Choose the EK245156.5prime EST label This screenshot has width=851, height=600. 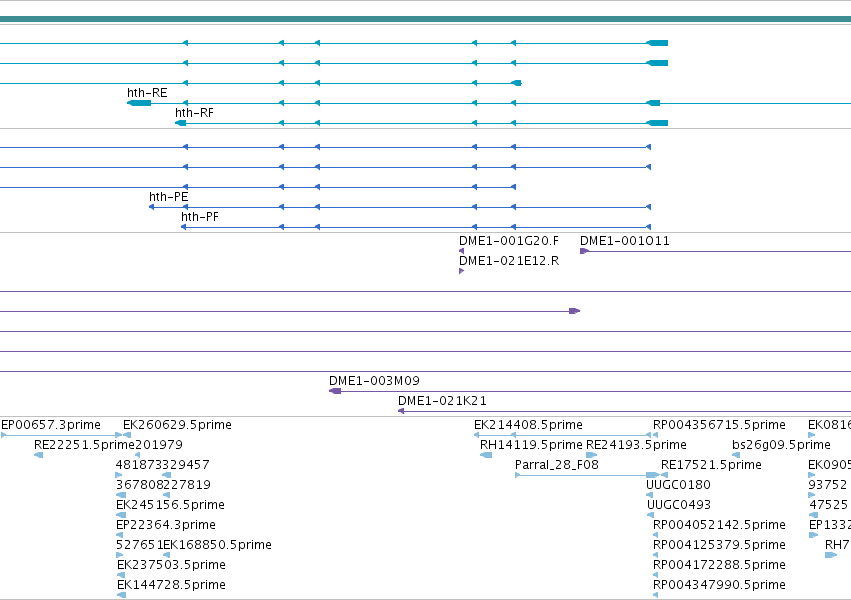170,505
